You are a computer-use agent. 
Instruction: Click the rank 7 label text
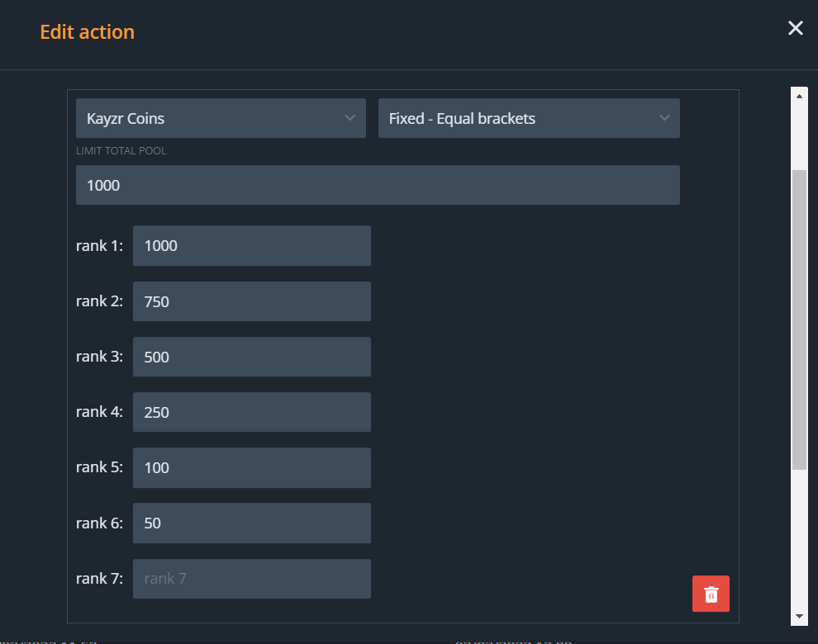(x=99, y=579)
